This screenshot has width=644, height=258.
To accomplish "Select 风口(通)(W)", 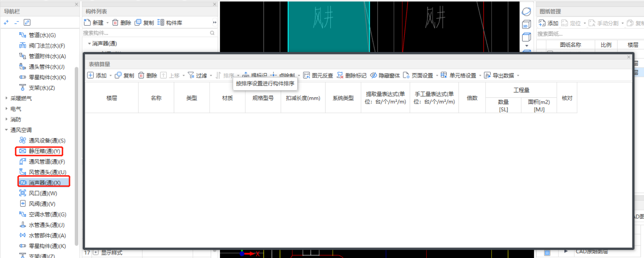I will pos(38,193).
